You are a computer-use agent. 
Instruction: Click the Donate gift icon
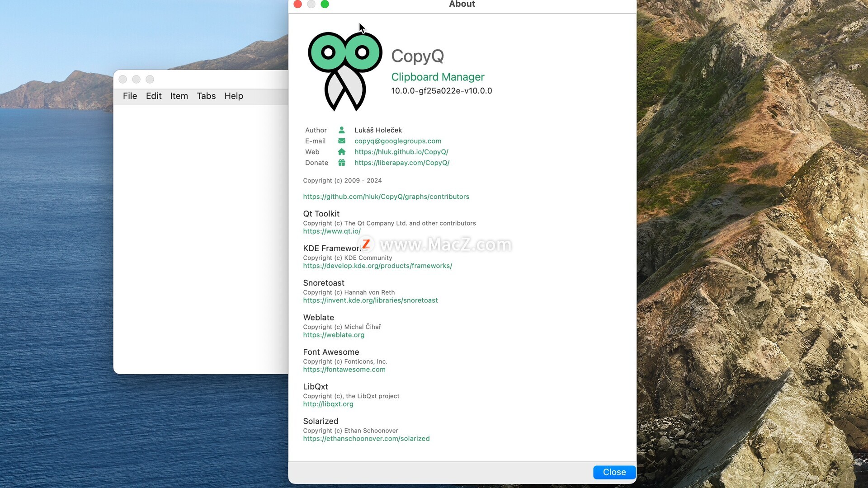[x=342, y=163]
